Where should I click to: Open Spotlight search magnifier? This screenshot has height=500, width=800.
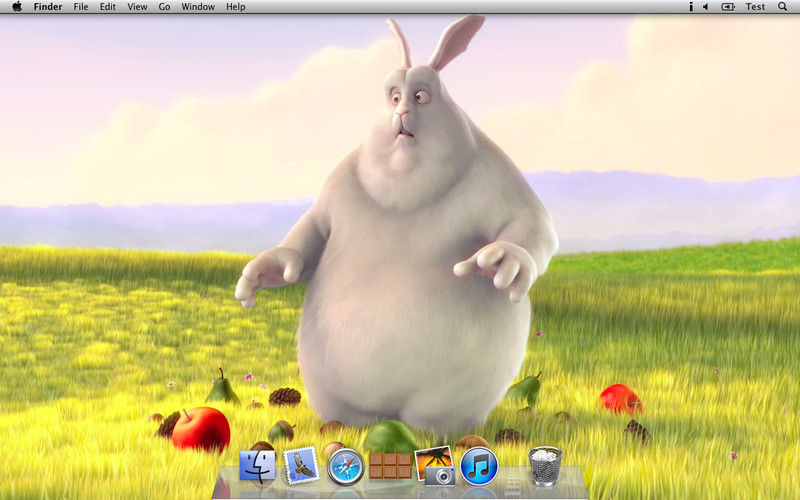783,7
